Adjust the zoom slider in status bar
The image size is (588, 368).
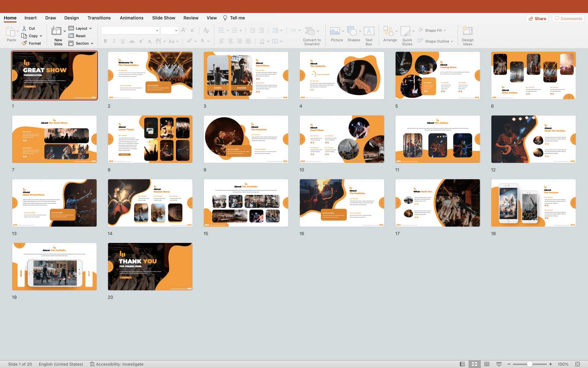click(530, 364)
